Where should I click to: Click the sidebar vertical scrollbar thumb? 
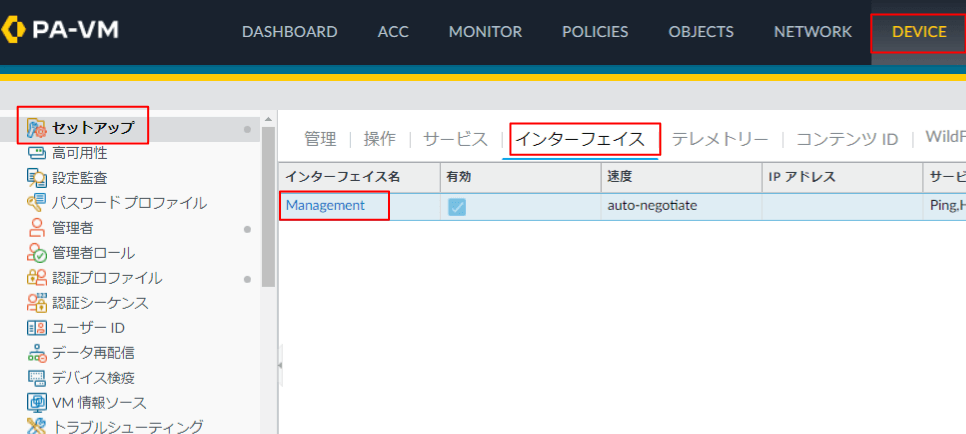[x=268, y=207]
